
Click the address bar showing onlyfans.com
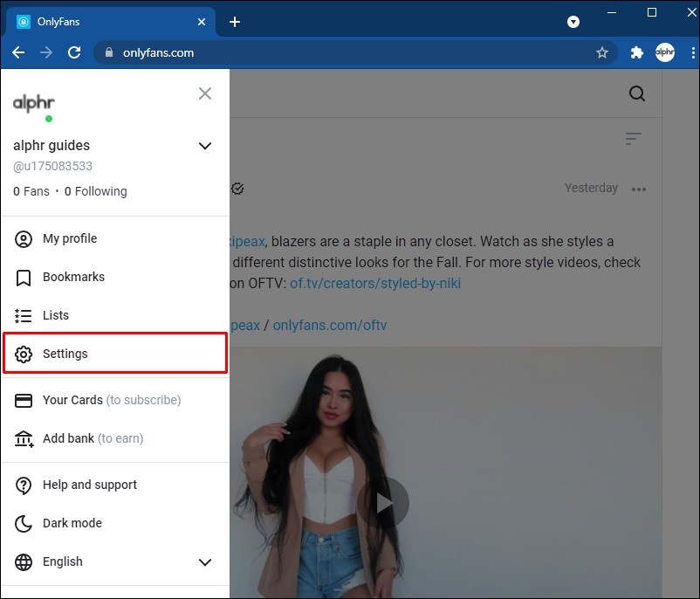point(355,52)
